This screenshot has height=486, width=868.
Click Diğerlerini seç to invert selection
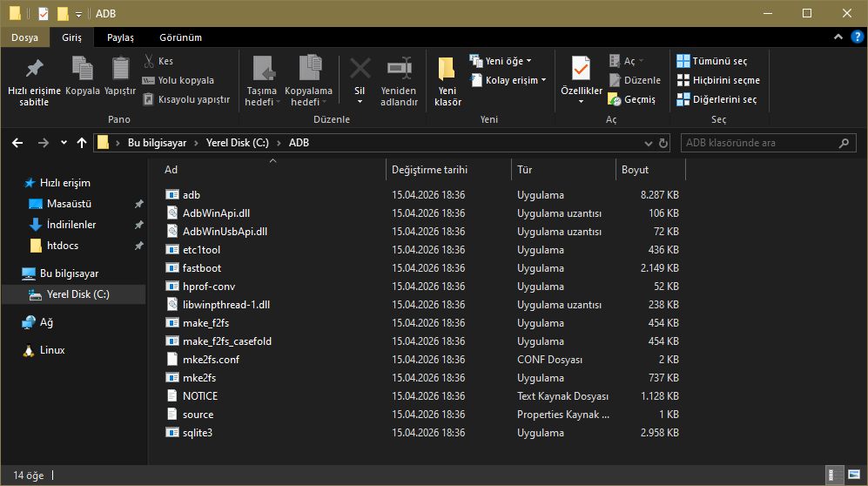coord(717,99)
